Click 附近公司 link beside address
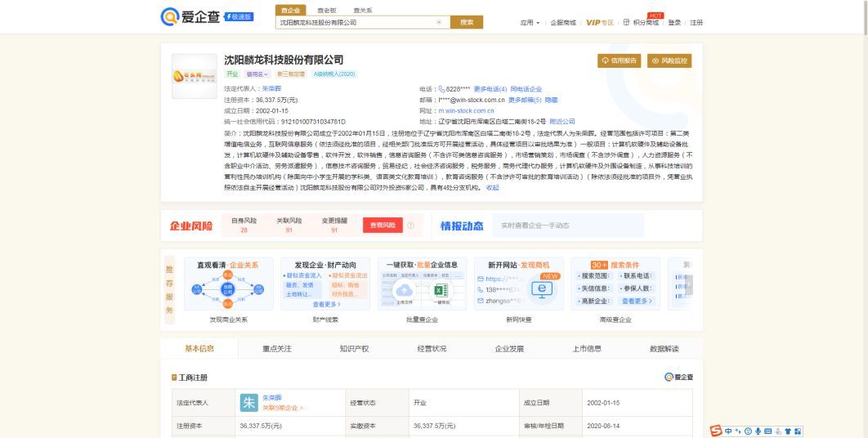868x438 pixels. (562, 122)
